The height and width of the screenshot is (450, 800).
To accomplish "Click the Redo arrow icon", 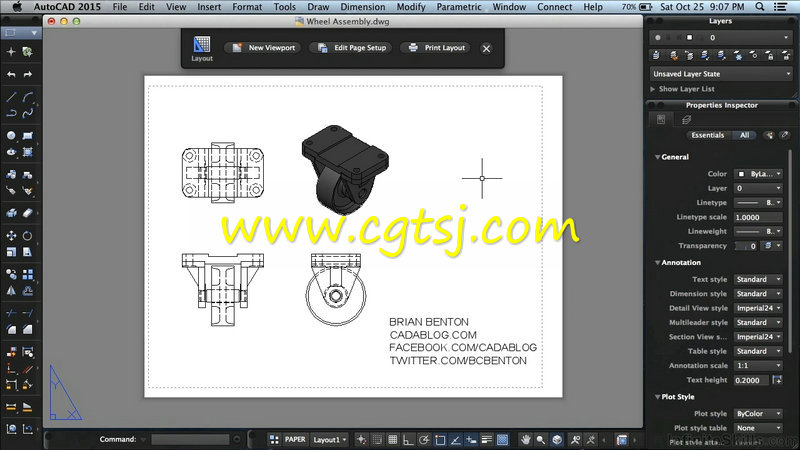I will [28, 74].
